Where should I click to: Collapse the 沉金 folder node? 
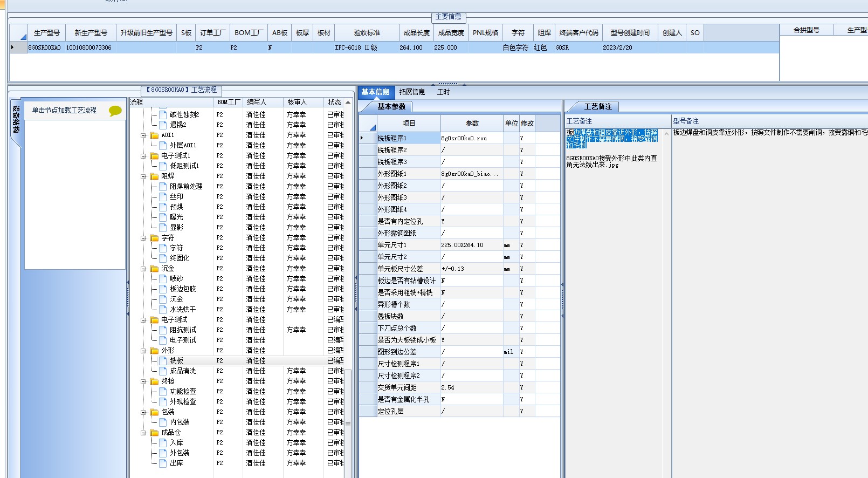click(144, 269)
